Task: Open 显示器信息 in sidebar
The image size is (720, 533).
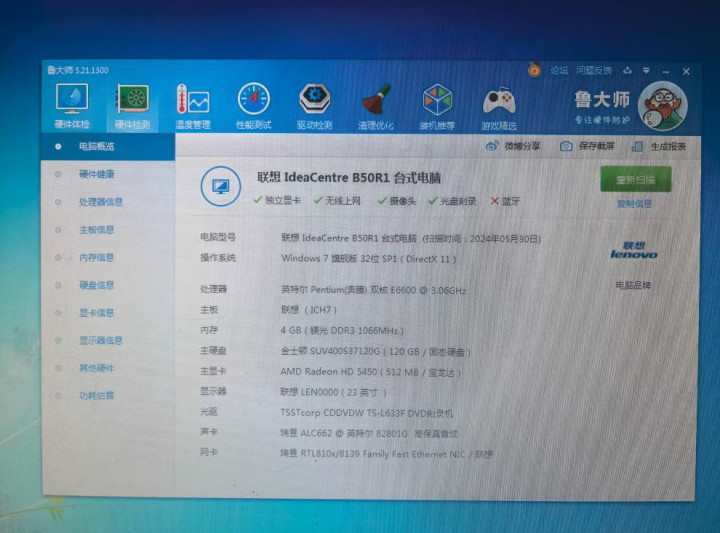Action: (101, 340)
